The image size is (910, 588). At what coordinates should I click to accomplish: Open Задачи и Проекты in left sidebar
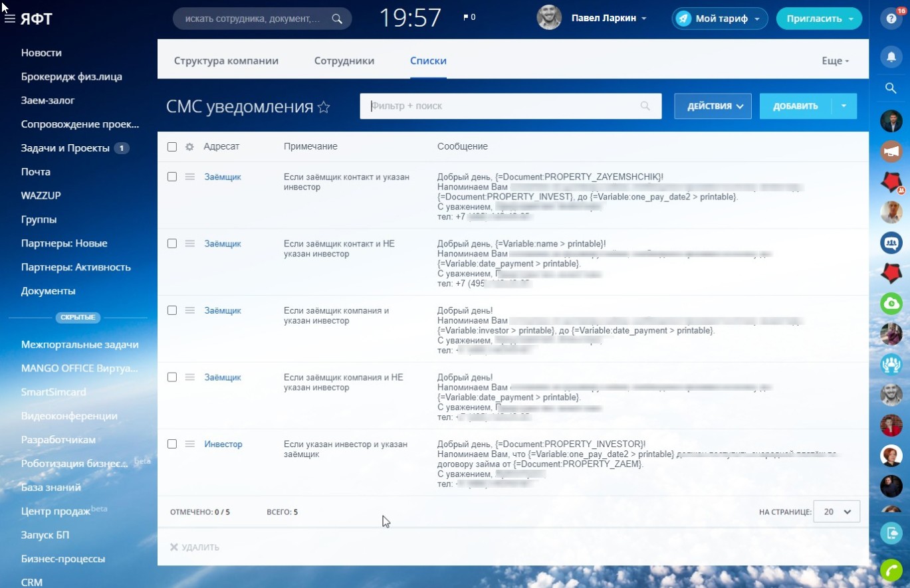pyautogui.click(x=65, y=148)
